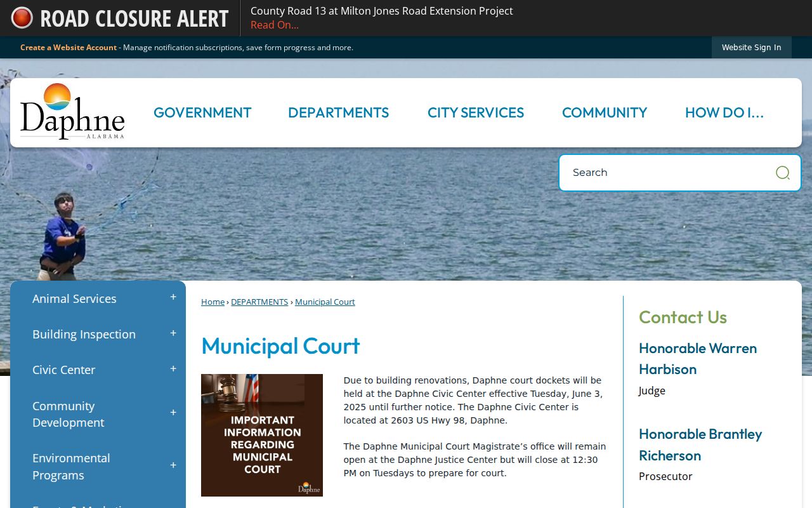The height and width of the screenshot is (508, 812).
Task: Click the Contact Us heading
Action: 683,317
